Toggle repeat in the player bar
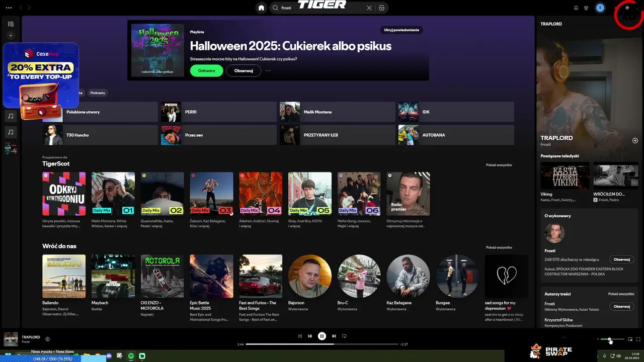Screen dimensions: 644x362 (x=344, y=336)
